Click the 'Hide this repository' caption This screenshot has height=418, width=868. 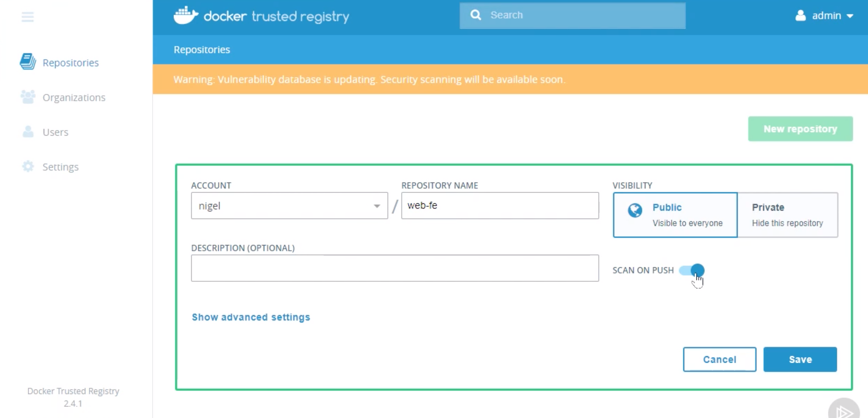[x=788, y=223]
